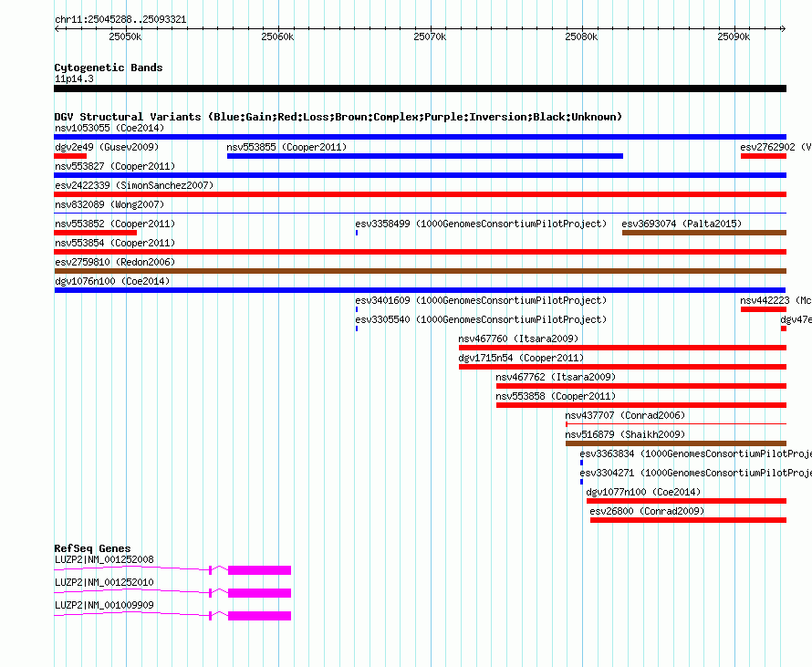Click the 25070k ruler position label
812x667 pixels.
coord(430,36)
